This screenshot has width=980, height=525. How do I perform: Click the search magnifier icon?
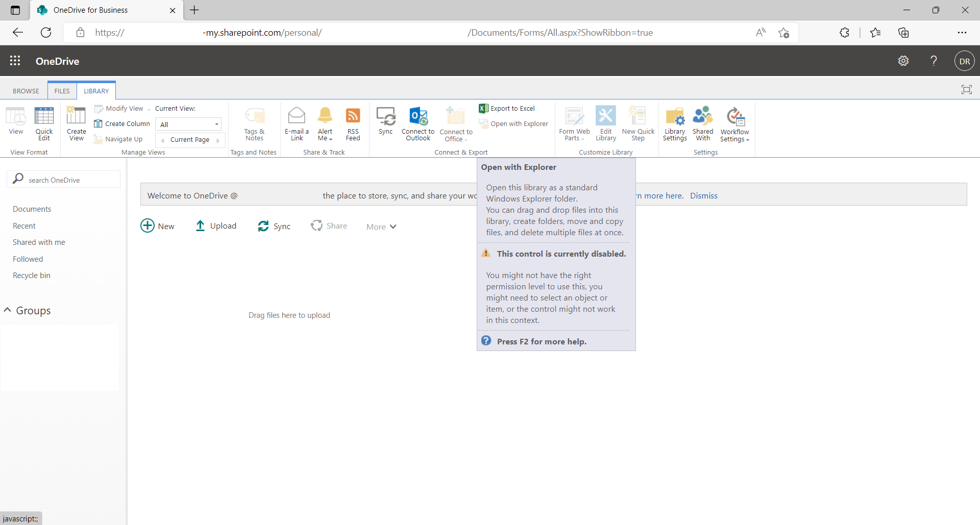[18, 179]
